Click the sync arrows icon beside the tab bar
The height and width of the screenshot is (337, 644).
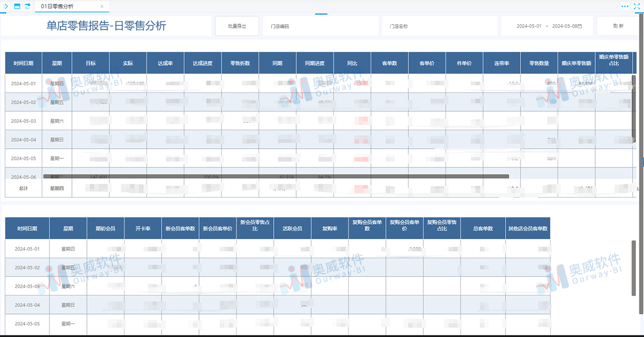(28, 6)
